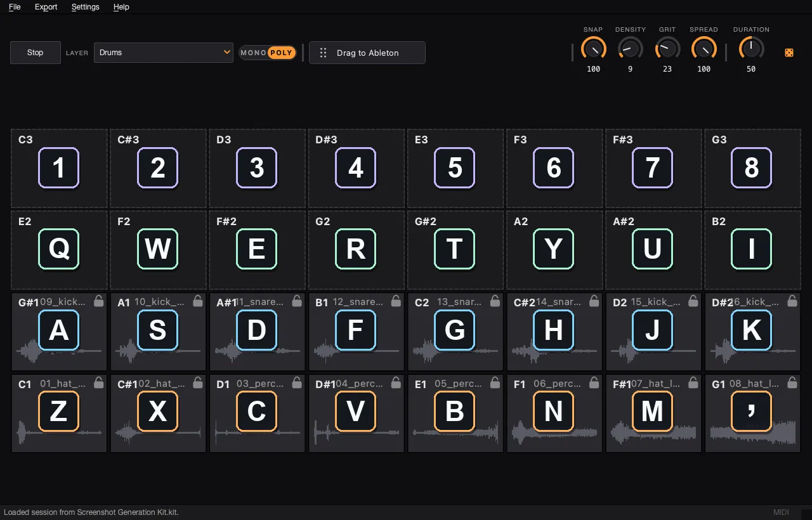Play the D1 perc pad key C

point(257,412)
